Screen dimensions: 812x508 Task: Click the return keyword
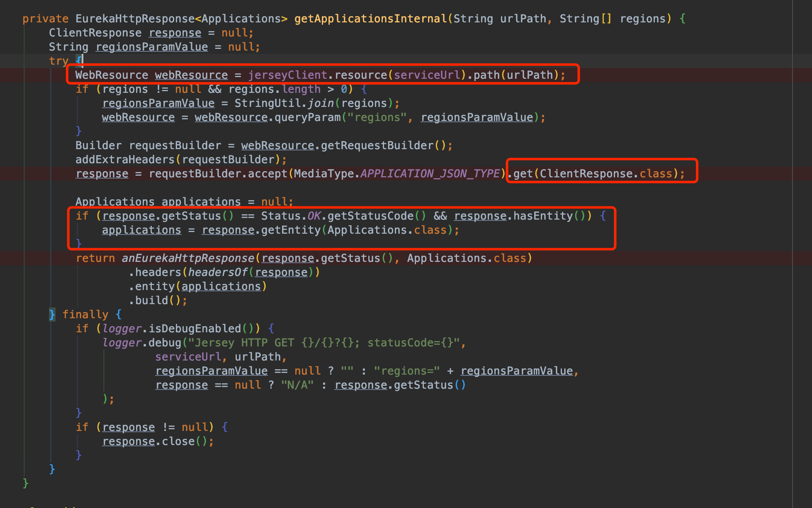click(x=95, y=258)
